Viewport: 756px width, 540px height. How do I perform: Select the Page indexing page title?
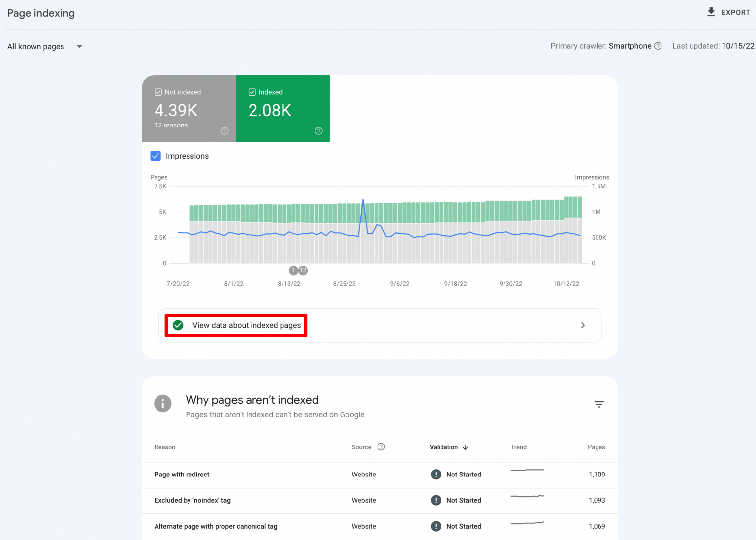point(41,13)
